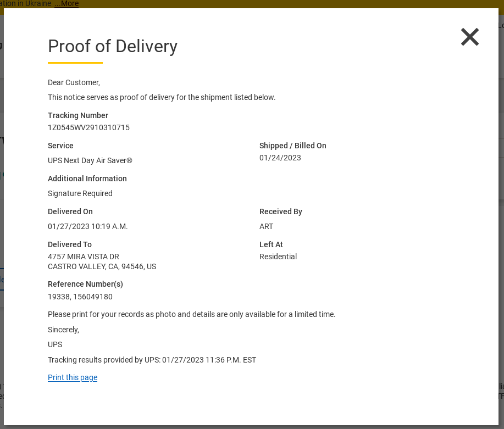Click the Dear Customer greeting
504x429 pixels.
tap(74, 82)
